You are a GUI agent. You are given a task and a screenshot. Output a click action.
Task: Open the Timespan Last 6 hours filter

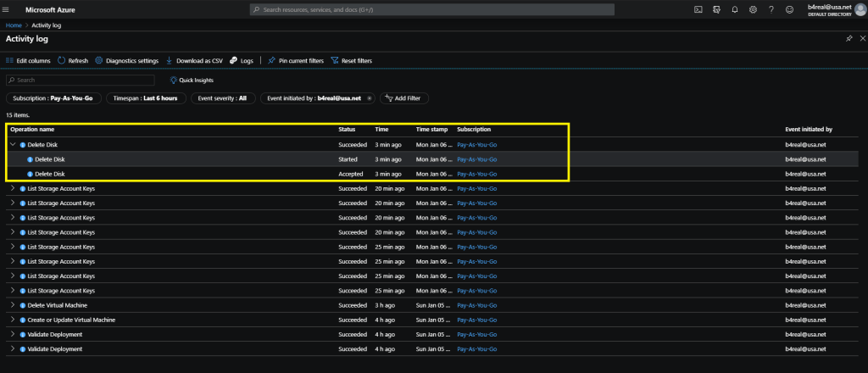145,98
